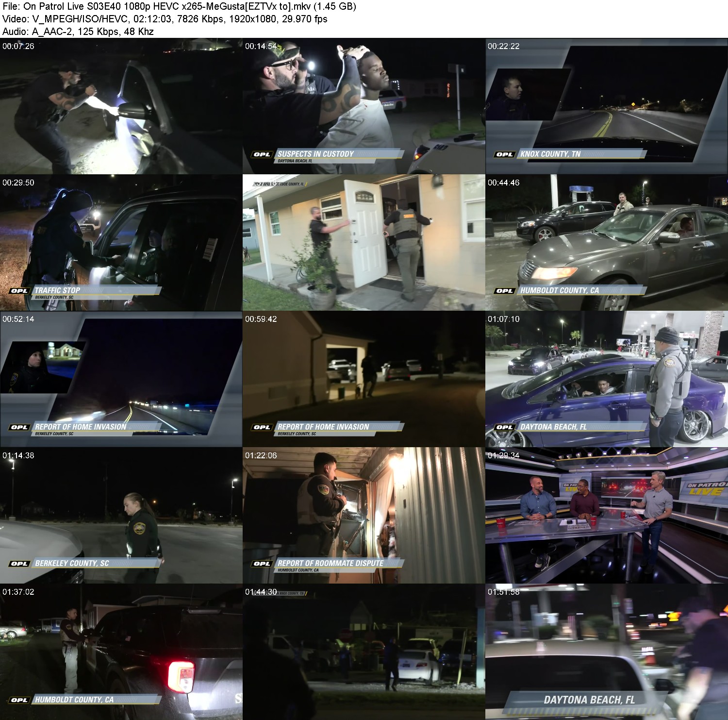The width and height of the screenshot is (728, 720).
Task: Click the 00:07:26 timestamp label
Action: (18, 46)
